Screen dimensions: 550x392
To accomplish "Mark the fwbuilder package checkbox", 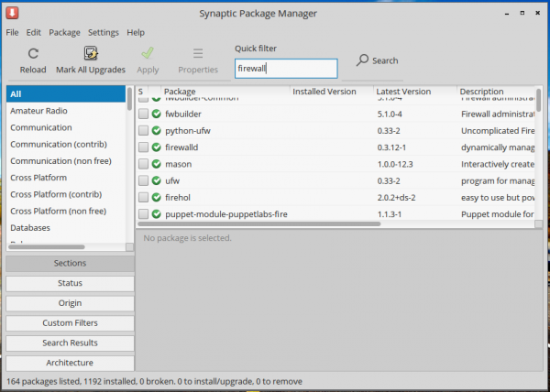I will pos(143,114).
